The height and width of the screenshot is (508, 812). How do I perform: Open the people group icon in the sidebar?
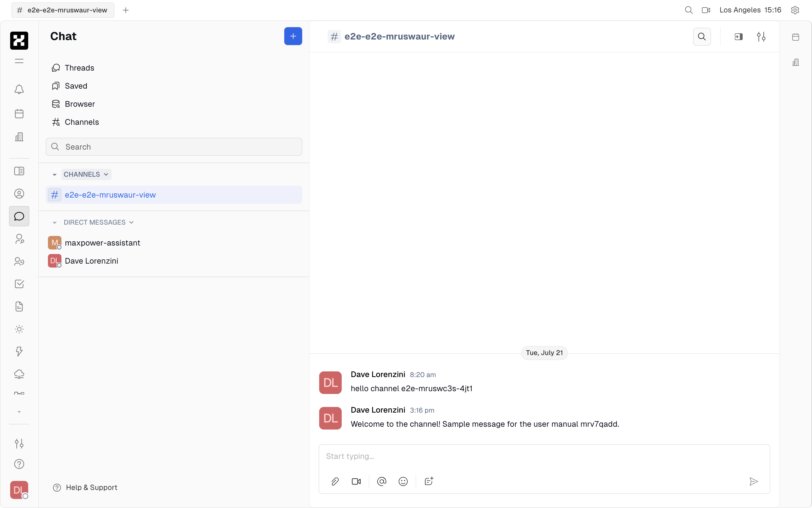point(19,261)
